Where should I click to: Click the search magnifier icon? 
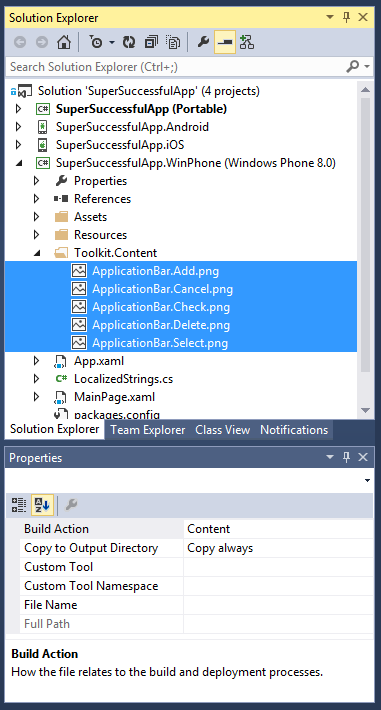coord(353,67)
